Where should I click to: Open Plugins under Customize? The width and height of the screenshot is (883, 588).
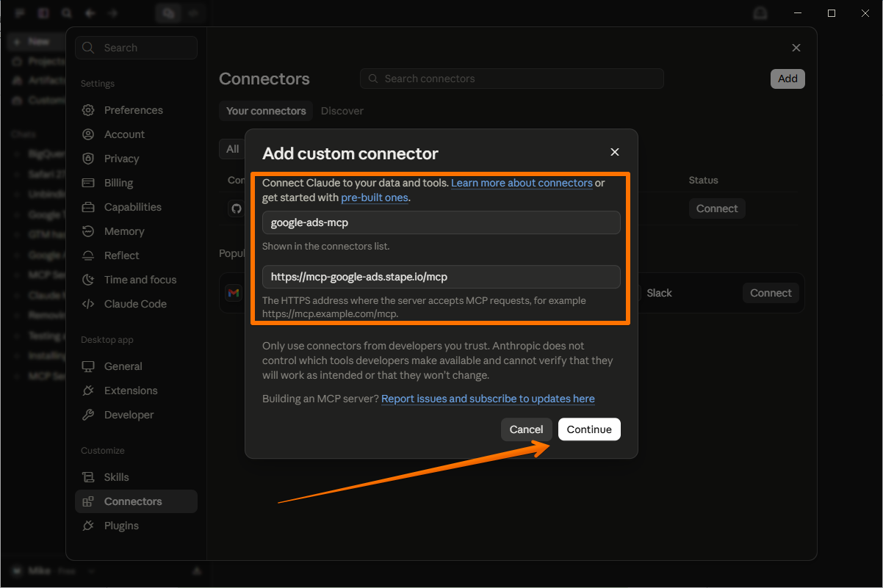point(136,526)
